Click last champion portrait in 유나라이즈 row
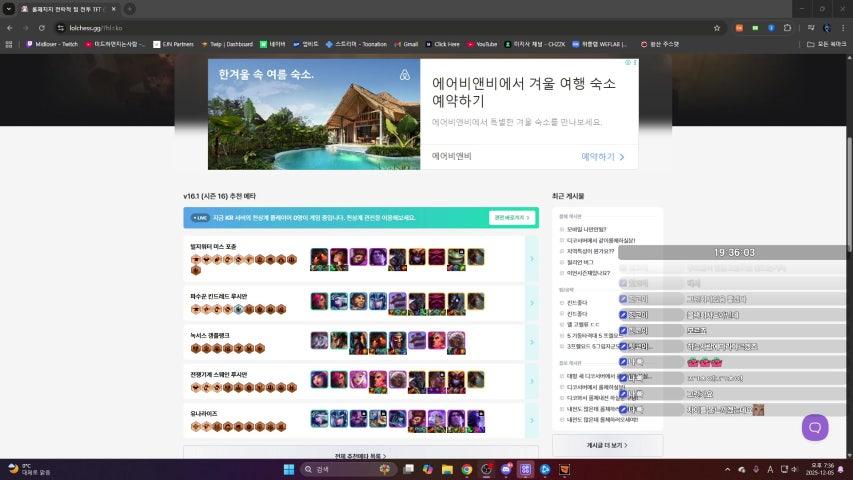The width and height of the screenshot is (853, 480). click(x=476, y=421)
